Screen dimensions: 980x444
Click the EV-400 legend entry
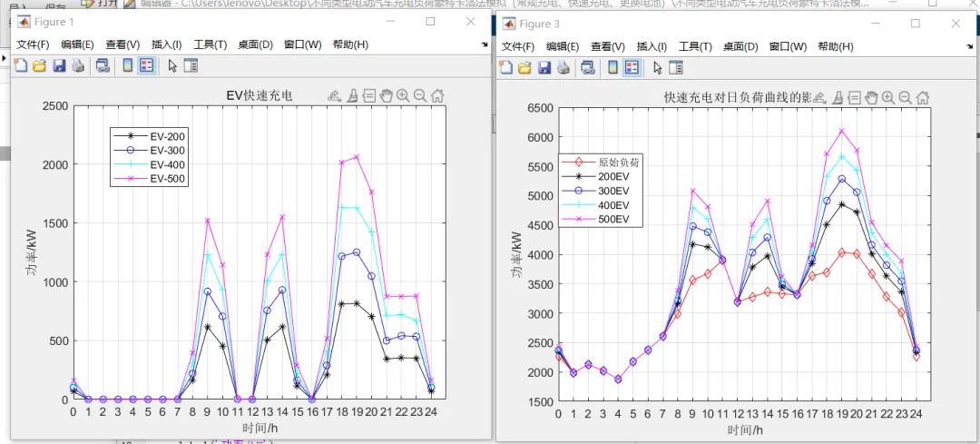150,164
